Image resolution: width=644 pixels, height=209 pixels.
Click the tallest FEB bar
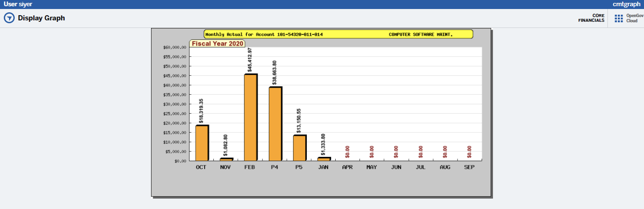250,118
